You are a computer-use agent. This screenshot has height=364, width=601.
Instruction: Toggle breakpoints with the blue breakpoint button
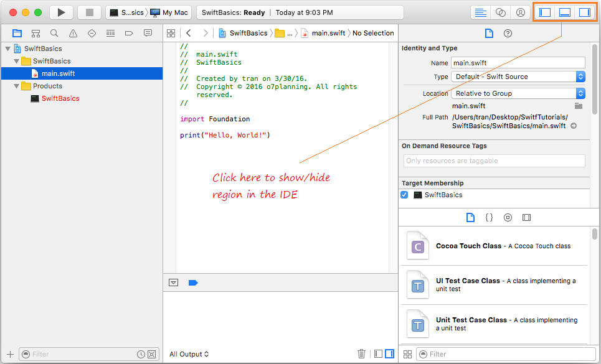tap(193, 283)
